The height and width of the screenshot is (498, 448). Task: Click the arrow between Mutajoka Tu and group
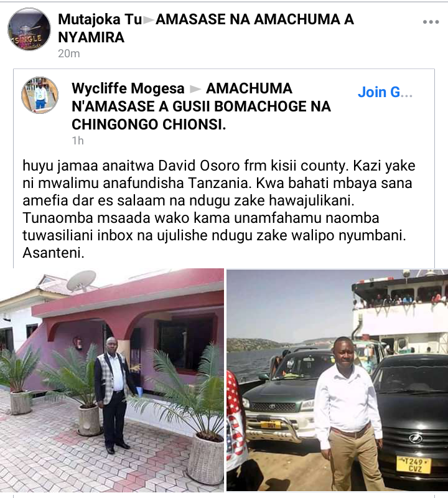click(149, 21)
